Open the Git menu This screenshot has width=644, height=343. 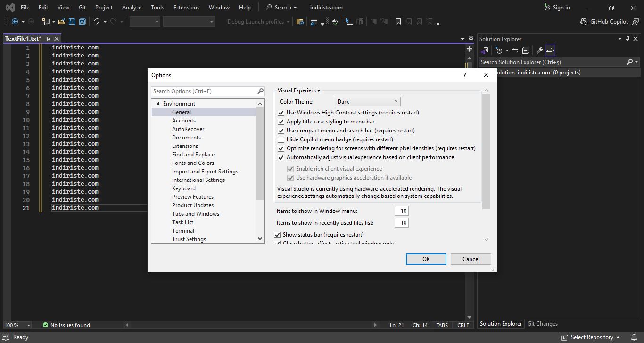(83, 7)
